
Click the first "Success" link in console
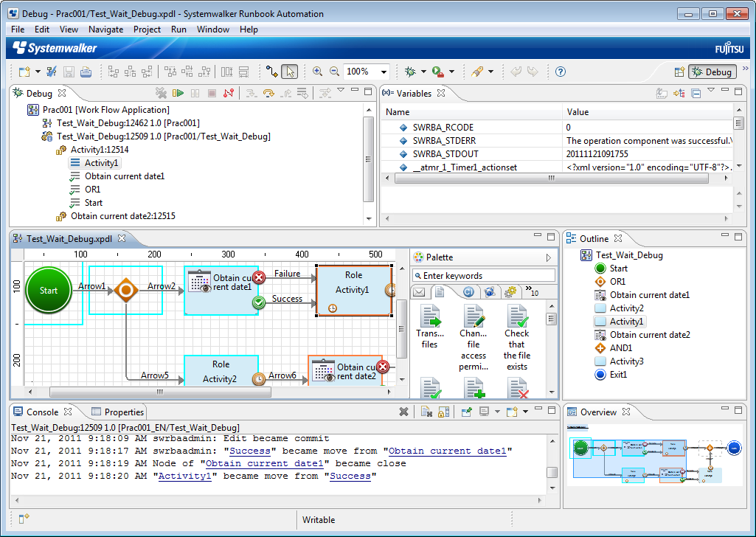250,451
